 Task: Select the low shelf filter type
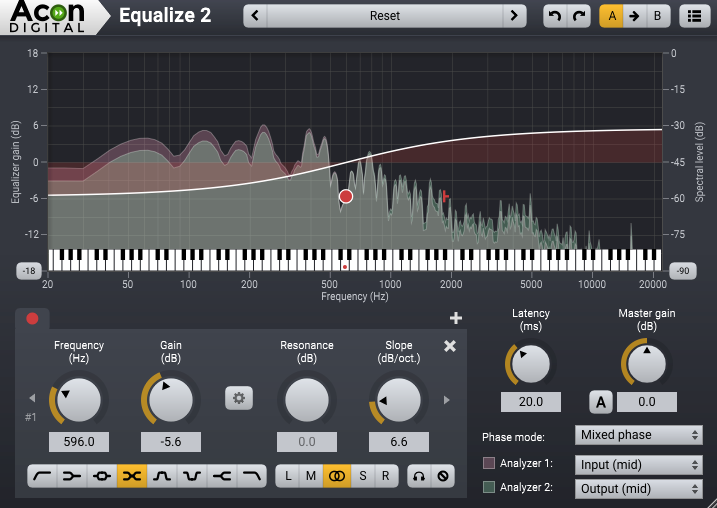(72, 476)
